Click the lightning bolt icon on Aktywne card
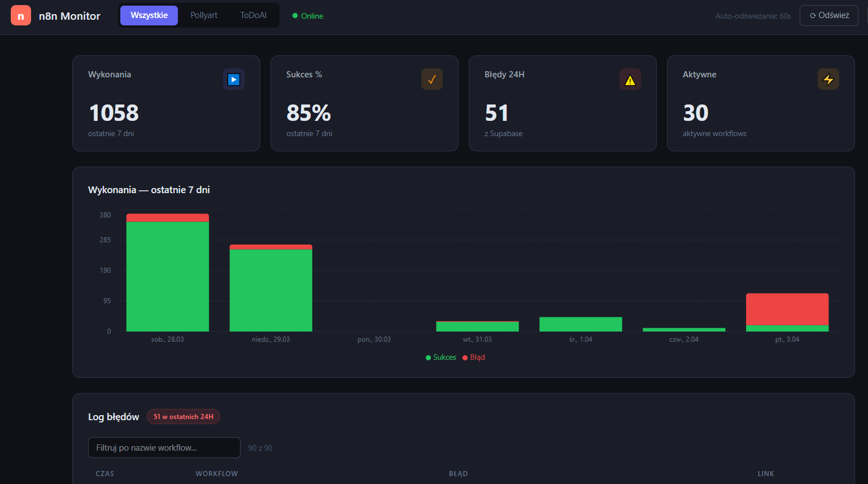Screen dimensions: 868x484 (x=828, y=80)
